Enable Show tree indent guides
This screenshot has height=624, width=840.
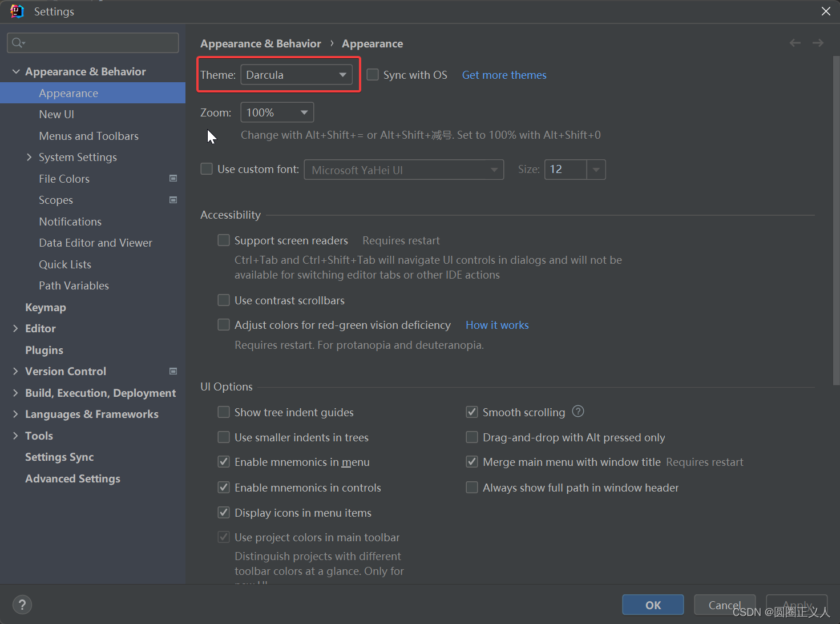click(x=224, y=412)
